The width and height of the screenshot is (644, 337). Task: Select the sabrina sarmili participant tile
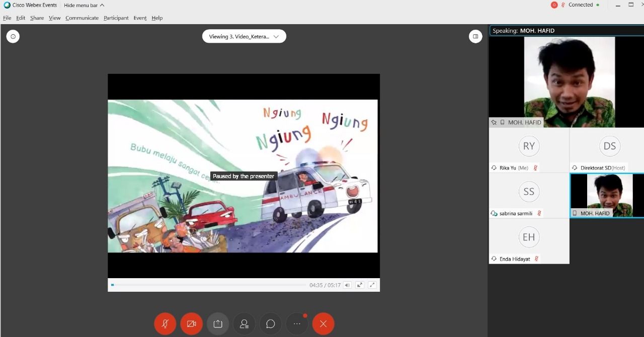point(529,196)
